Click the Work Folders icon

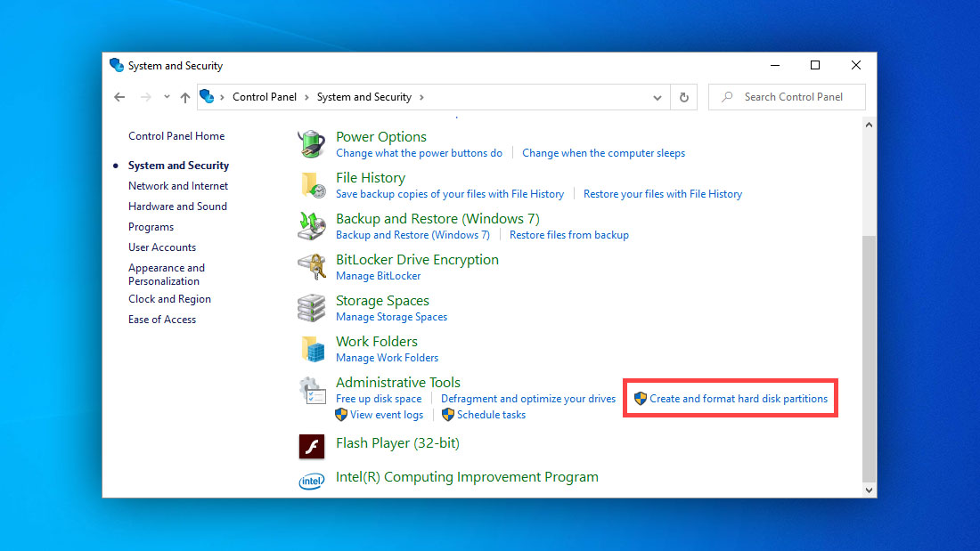tap(313, 349)
